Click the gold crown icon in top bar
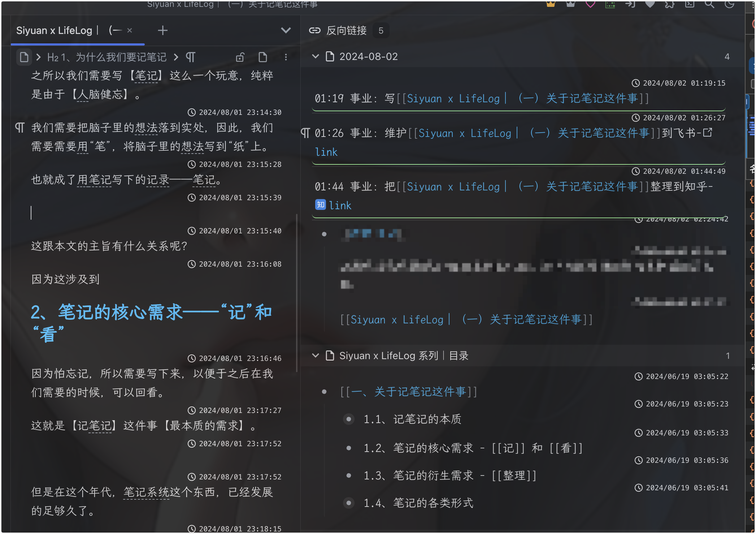This screenshot has height=534, width=756. point(551,4)
